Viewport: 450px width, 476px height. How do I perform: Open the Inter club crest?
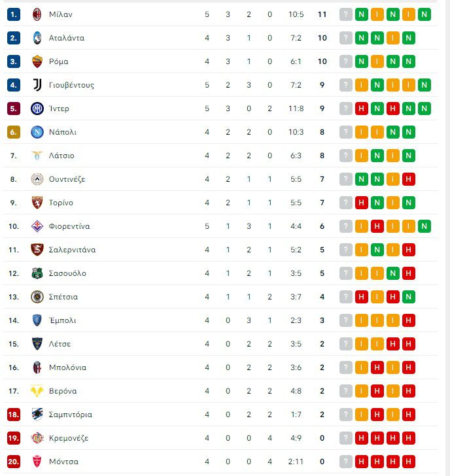click(37, 109)
